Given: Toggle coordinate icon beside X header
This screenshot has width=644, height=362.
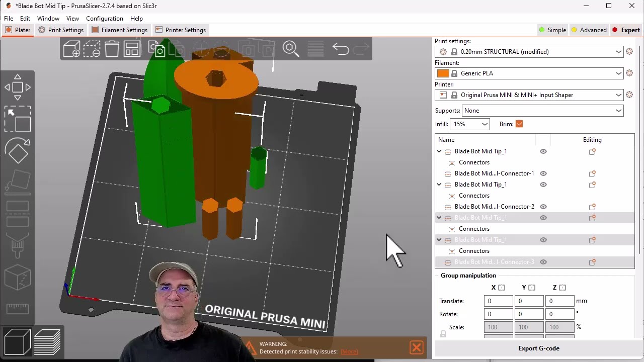Looking at the screenshot, I should click(x=502, y=288).
